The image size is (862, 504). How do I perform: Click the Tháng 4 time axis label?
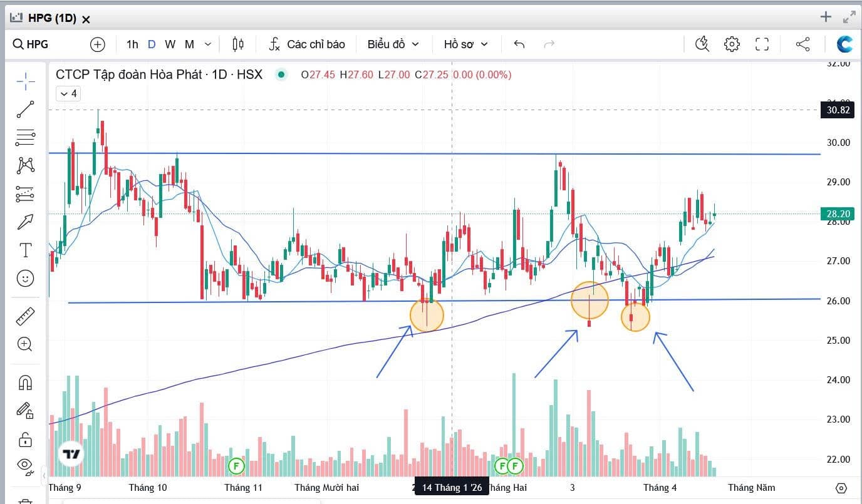pos(660,488)
